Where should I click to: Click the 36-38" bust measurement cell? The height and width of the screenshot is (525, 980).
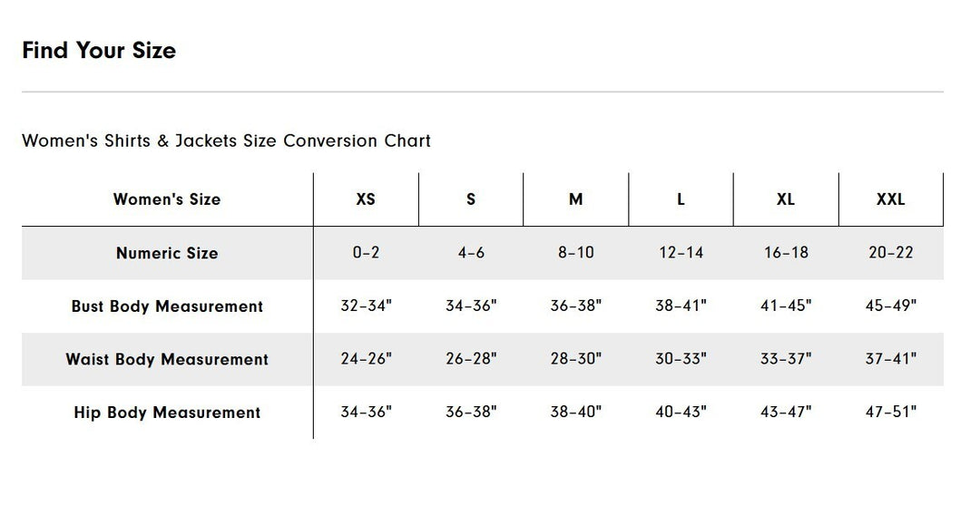pos(575,306)
